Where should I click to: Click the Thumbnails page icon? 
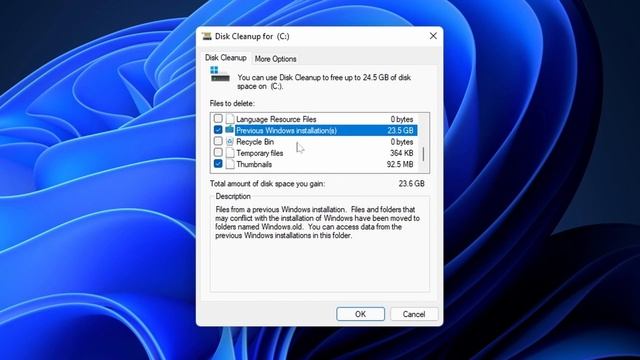[230, 164]
